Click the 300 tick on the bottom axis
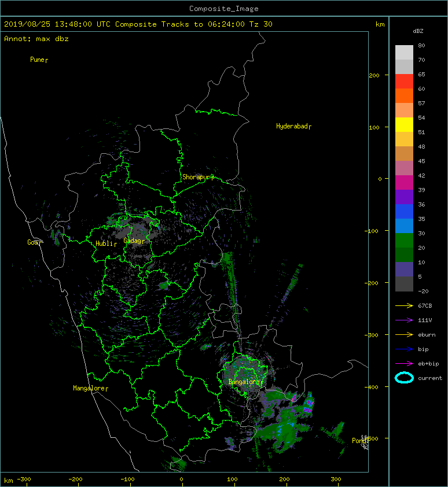The height and width of the screenshot is (487, 448). [336, 479]
